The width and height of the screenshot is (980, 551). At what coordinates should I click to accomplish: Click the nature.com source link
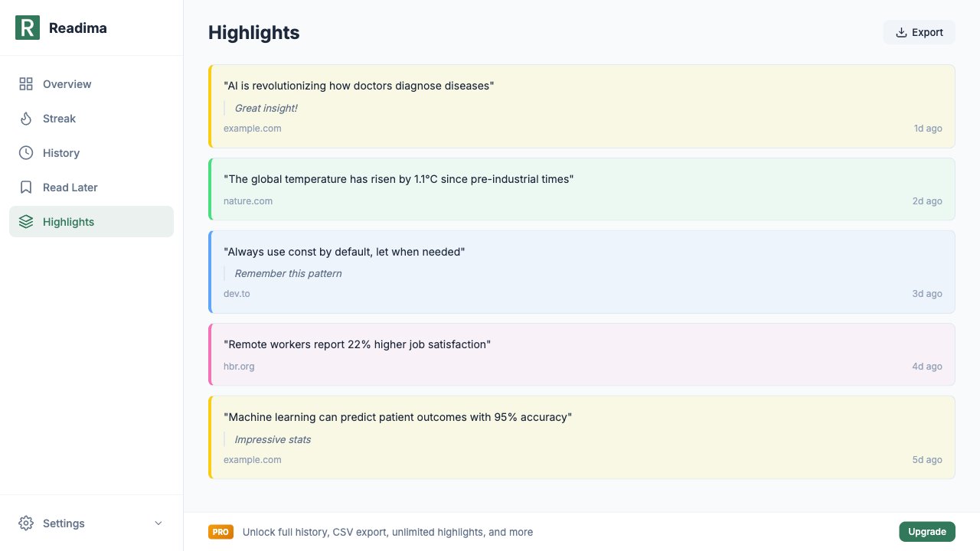[x=248, y=201]
